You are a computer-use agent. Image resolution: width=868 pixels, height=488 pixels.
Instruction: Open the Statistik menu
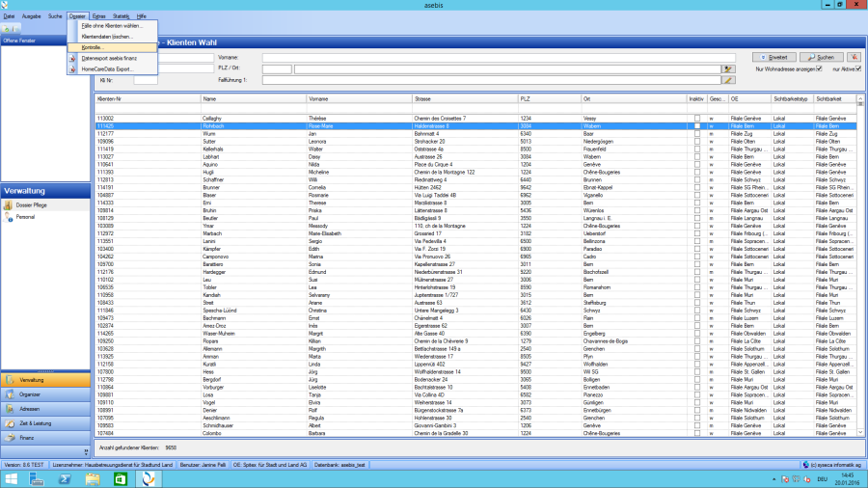point(121,16)
